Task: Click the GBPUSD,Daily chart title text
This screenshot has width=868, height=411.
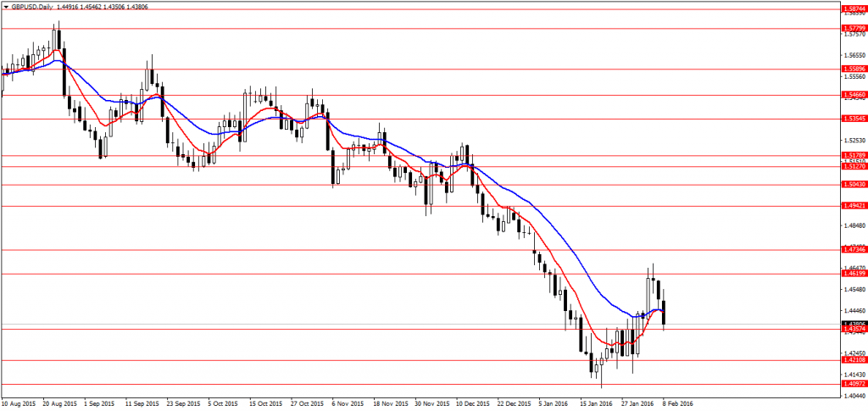Action: click(x=31, y=7)
